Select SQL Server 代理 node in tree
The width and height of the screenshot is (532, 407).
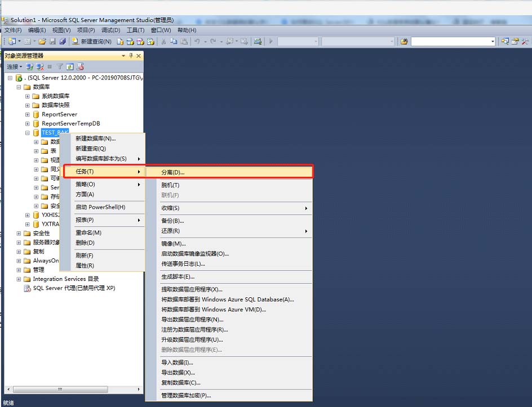[73, 288]
